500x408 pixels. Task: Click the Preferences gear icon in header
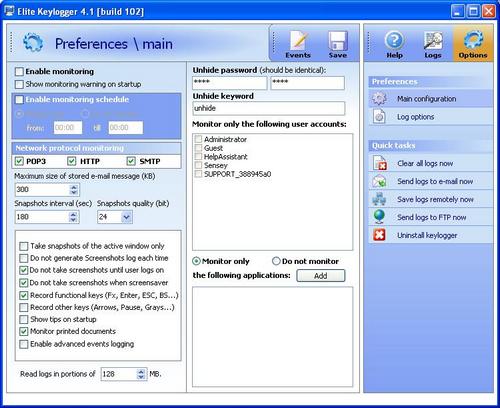[33, 43]
